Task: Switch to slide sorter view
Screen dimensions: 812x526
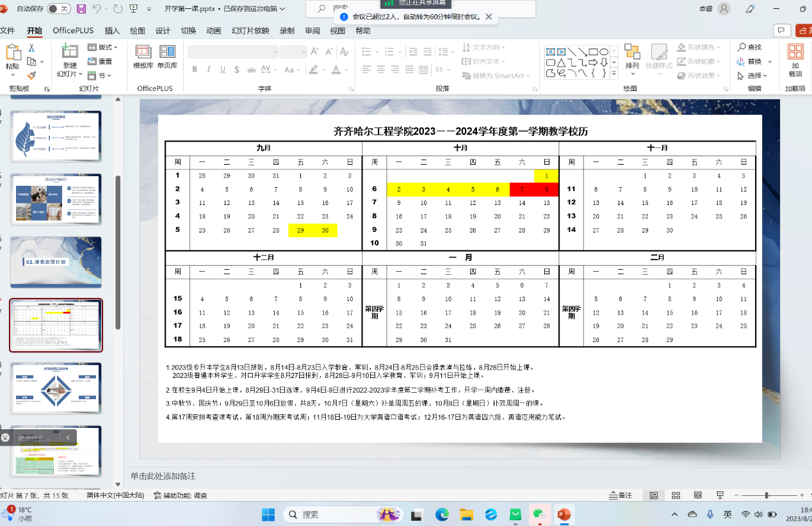Action: (674, 495)
